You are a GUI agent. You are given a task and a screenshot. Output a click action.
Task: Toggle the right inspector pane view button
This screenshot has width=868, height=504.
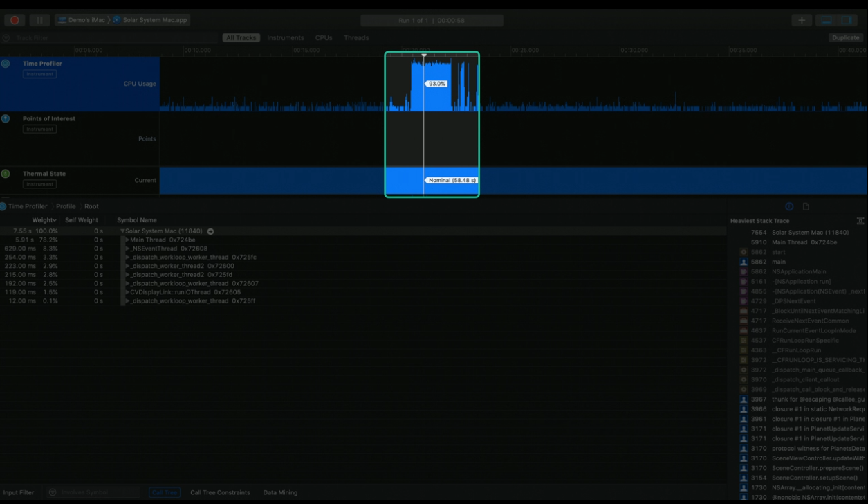(x=846, y=20)
